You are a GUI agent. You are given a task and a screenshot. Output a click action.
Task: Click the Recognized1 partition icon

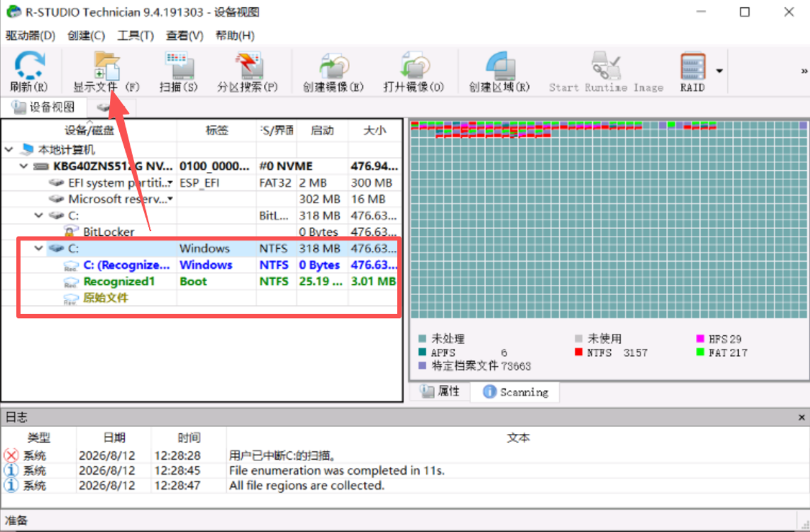click(x=71, y=282)
